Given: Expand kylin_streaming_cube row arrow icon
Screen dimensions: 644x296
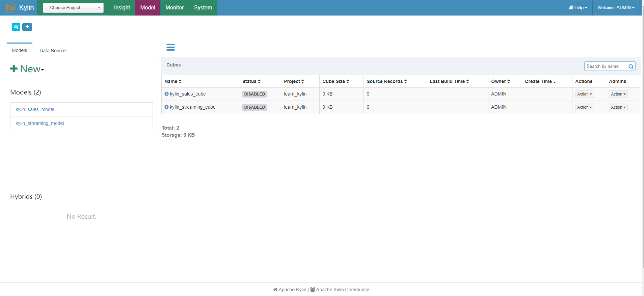Looking at the screenshot, I should coord(166,107).
